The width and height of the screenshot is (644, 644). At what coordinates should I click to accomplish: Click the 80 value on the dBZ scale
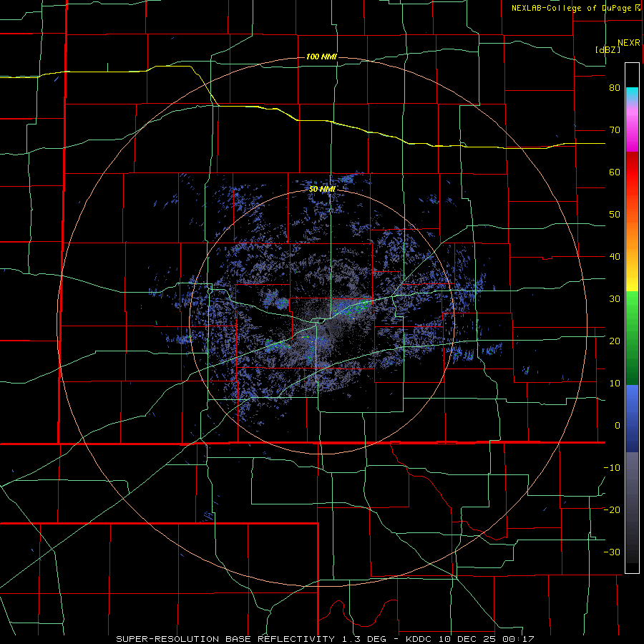(x=615, y=88)
